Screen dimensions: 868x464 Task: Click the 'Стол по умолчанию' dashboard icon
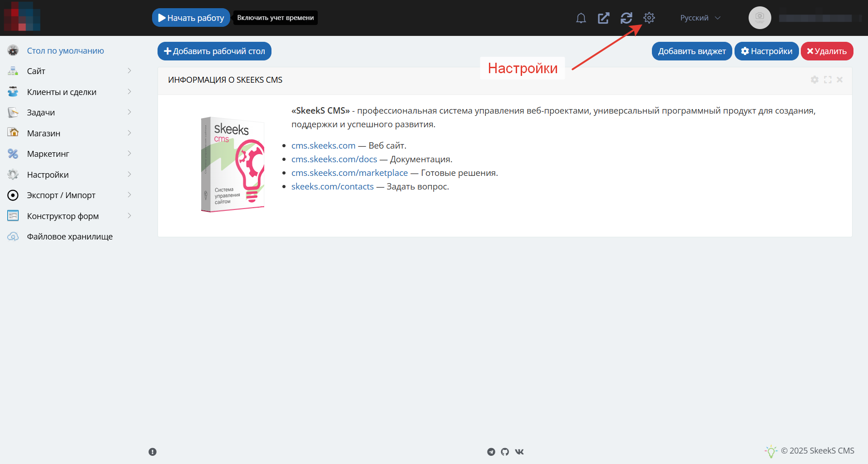click(13, 50)
